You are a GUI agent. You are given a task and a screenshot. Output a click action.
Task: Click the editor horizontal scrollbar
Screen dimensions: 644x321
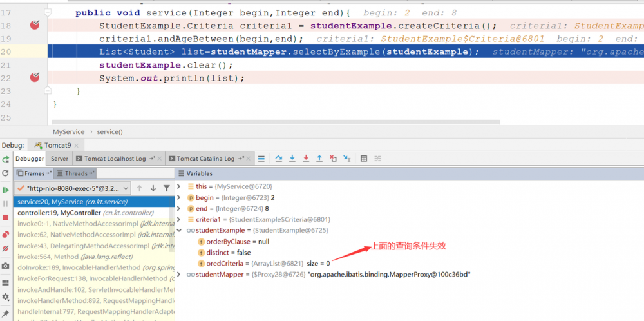click(x=276, y=122)
